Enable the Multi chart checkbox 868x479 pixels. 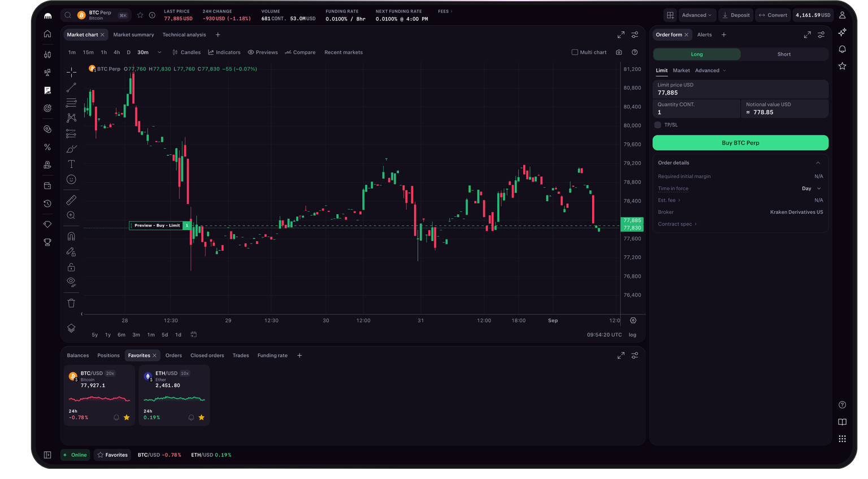pos(575,53)
